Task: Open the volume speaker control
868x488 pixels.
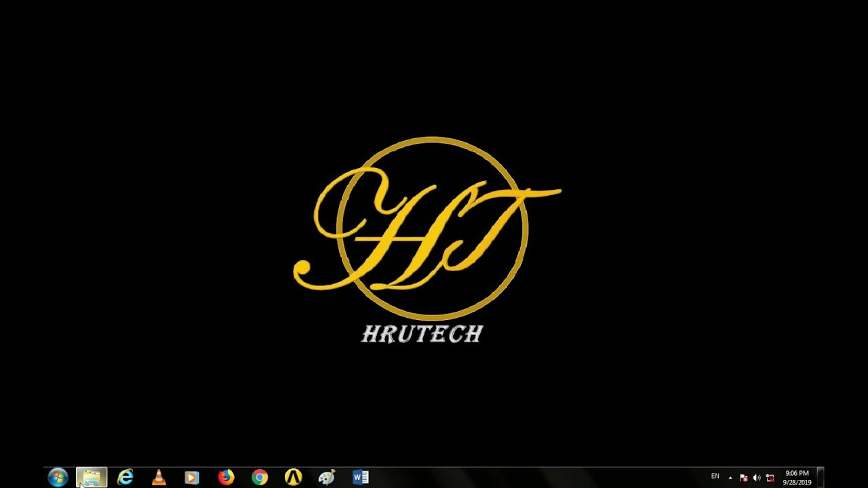Action: pos(757,478)
